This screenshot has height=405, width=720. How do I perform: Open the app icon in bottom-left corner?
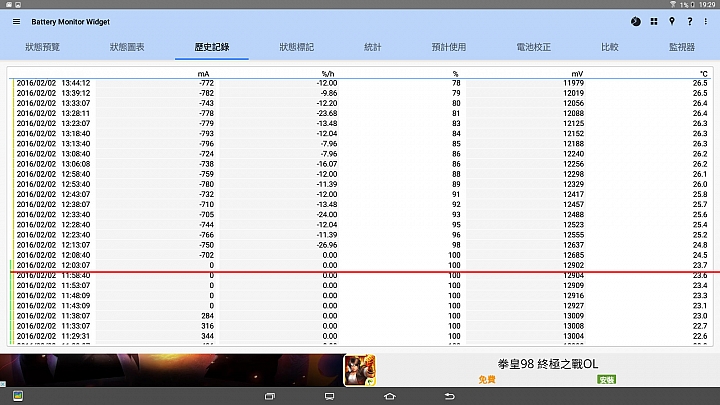(x=18, y=395)
